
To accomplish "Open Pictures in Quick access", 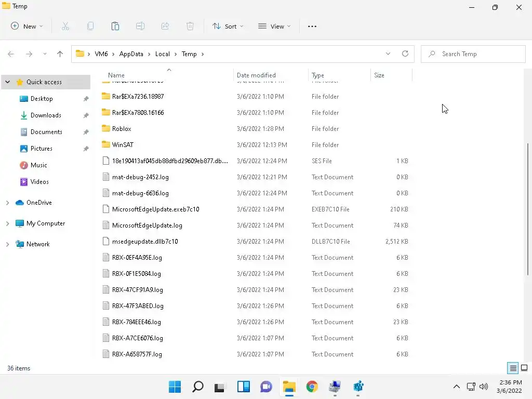I will [42, 148].
